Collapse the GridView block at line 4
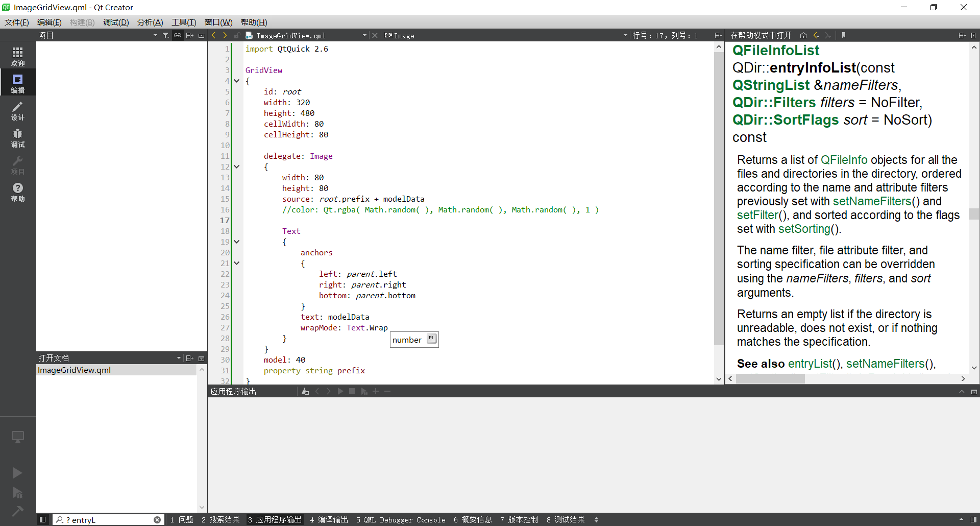Screen dimensions: 980x526 pos(237,81)
